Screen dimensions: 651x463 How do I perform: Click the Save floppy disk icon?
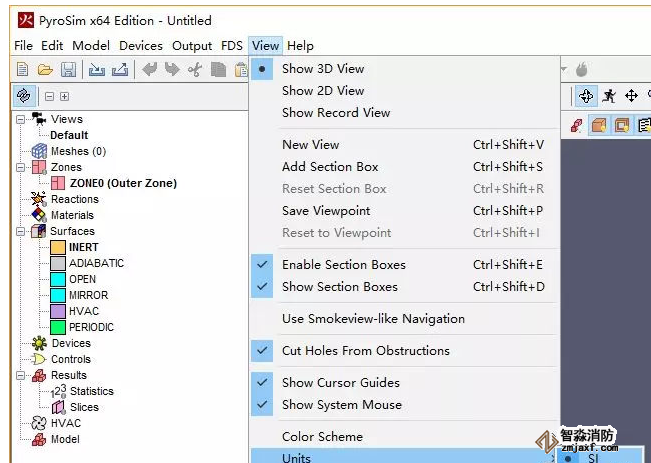point(68,69)
